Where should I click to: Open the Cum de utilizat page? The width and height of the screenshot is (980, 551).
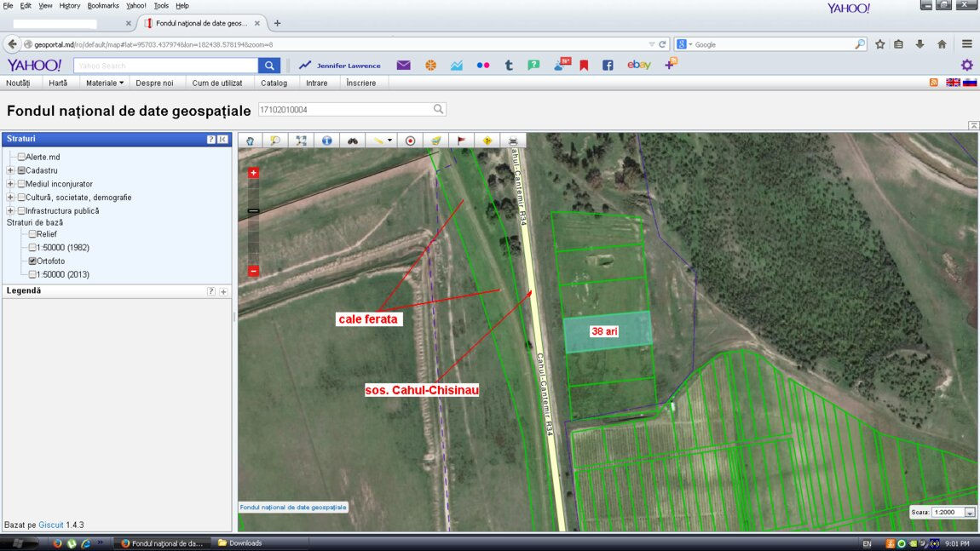pos(216,83)
